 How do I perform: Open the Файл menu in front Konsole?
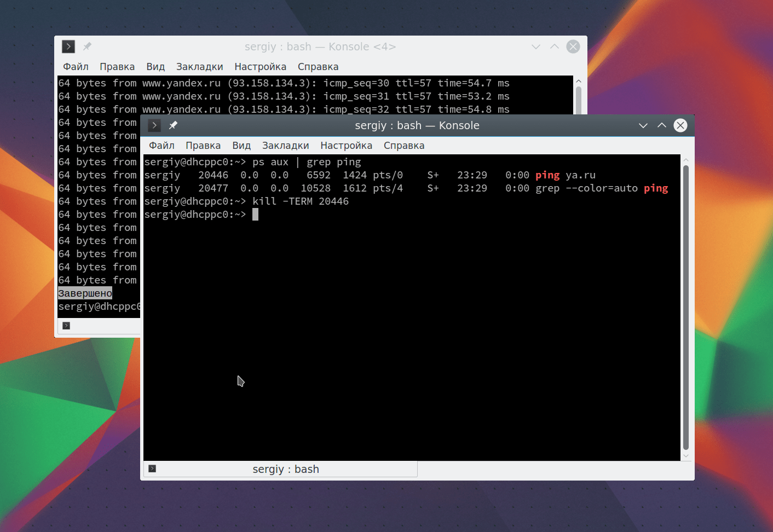[161, 146]
